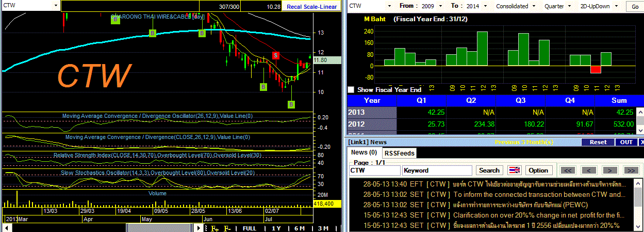Click the news Option button
This screenshot has height=232, width=644.
pos(538,171)
